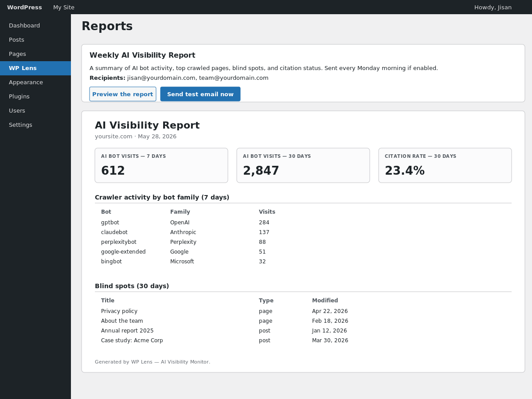Screen dimensions: 532x399
Task: Click the 2,847 thirty-day visits value
Action: click(x=261, y=171)
